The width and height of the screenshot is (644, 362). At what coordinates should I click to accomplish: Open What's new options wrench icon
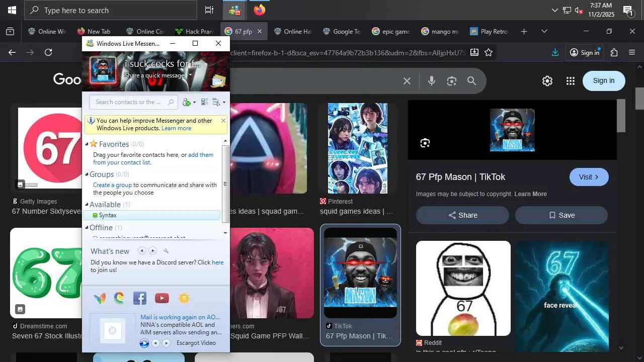click(x=166, y=251)
